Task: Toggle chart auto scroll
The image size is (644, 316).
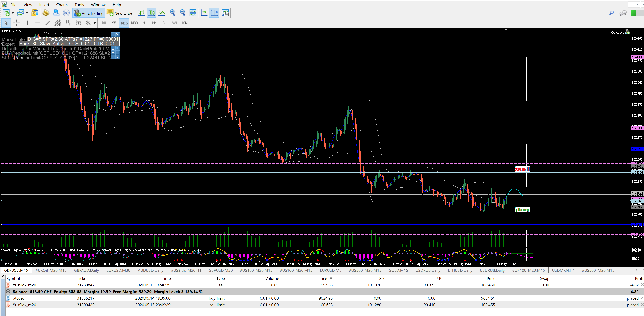Action: pyautogui.click(x=204, y=13)
